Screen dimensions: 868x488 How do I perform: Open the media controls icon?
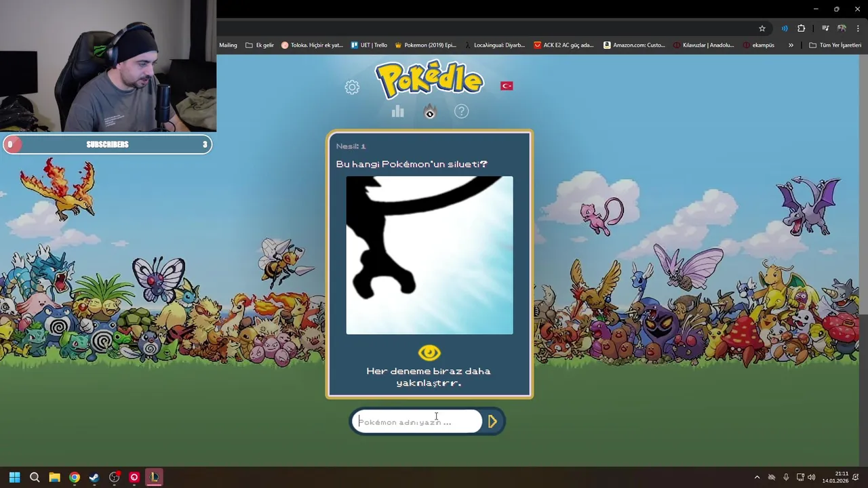(x=825, y=28)
